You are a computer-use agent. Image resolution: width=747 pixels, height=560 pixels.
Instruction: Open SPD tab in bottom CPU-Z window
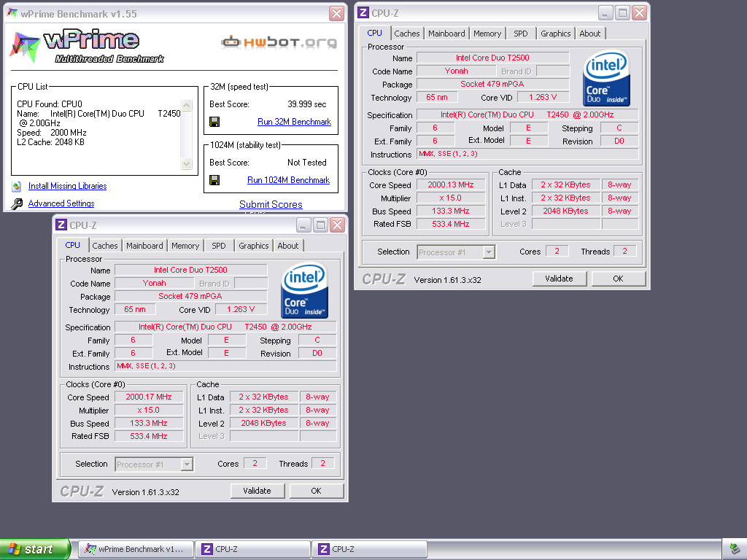click(x=219, y=246)
